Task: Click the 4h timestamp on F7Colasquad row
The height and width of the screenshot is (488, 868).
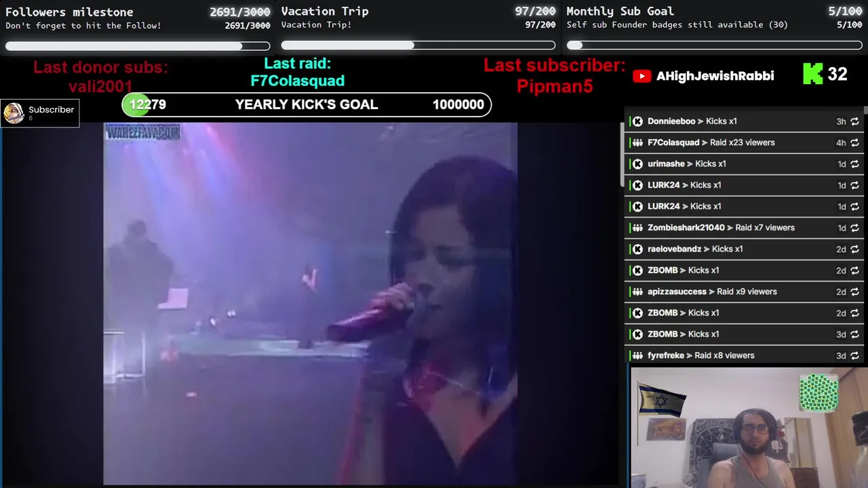Action: (x=841, y=142)
